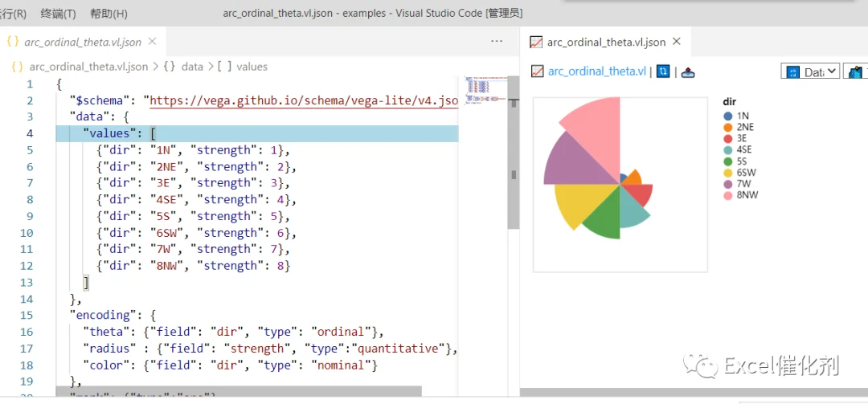The width and height of the screenshot is (868, 404).
Task: Click the editor vertical scrollbar
Action: pyautogui.click(x=513, y=153)
